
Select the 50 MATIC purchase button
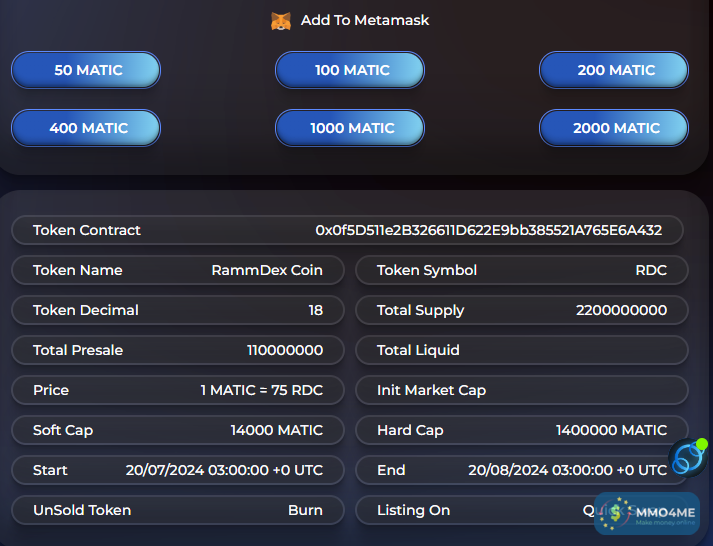(x=86, y=70)
